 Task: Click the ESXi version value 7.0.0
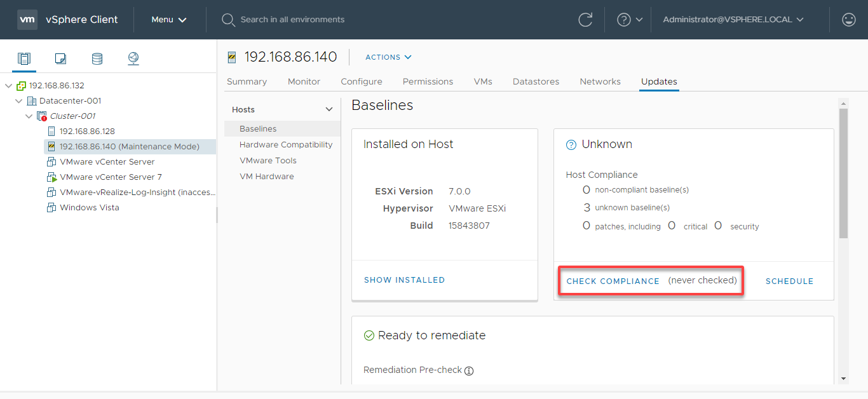(459, 191)
